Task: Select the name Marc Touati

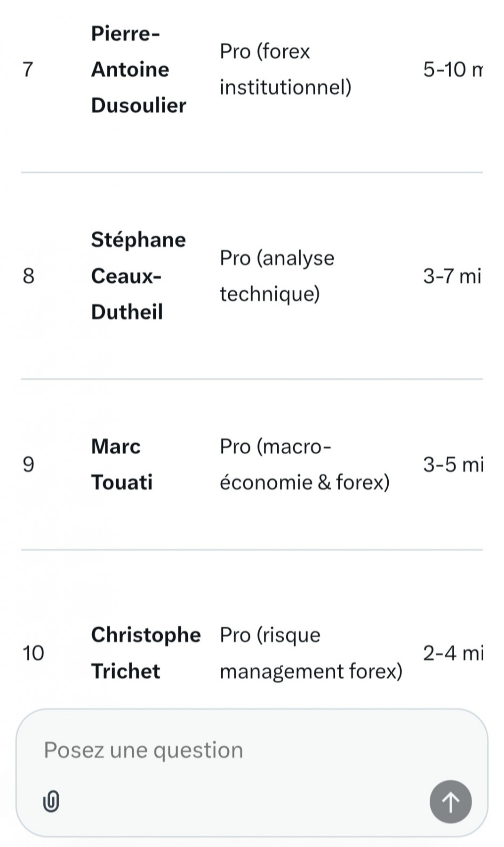Action: (122, 464)
